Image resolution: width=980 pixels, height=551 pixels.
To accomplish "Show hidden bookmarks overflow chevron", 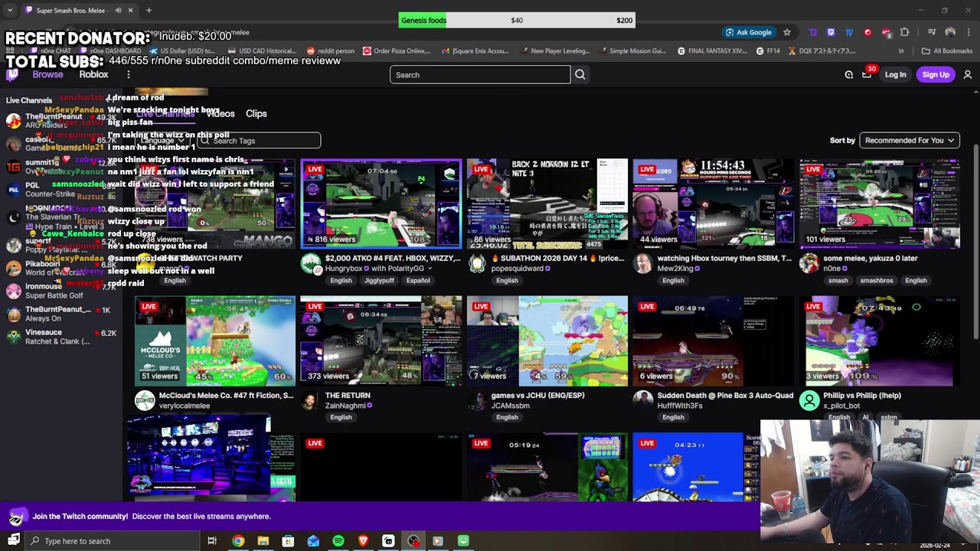I will click(901, 51).
